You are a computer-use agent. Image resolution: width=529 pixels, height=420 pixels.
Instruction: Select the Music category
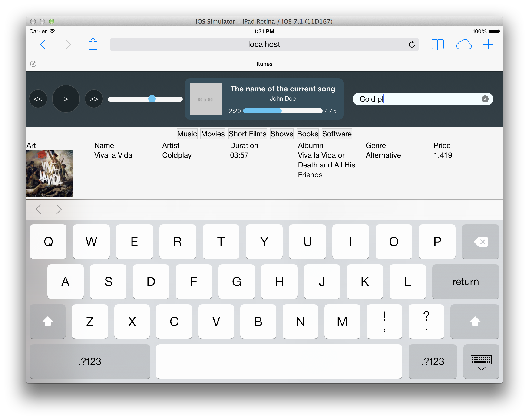187,134
